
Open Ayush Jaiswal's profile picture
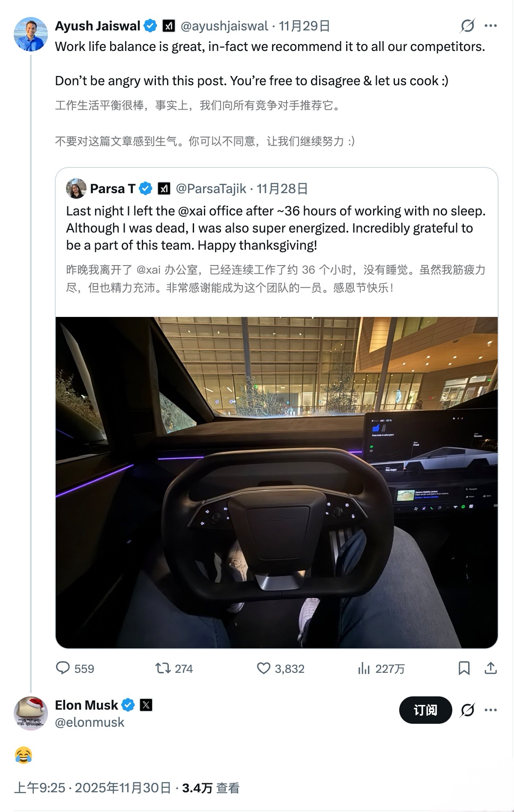[x=30, y=34]
